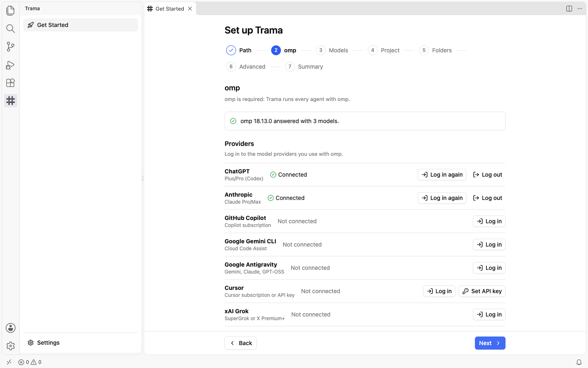The width and height of the screenshot is (588, 368).
Task: Log in to Cursor
Action: pos(439,291)
